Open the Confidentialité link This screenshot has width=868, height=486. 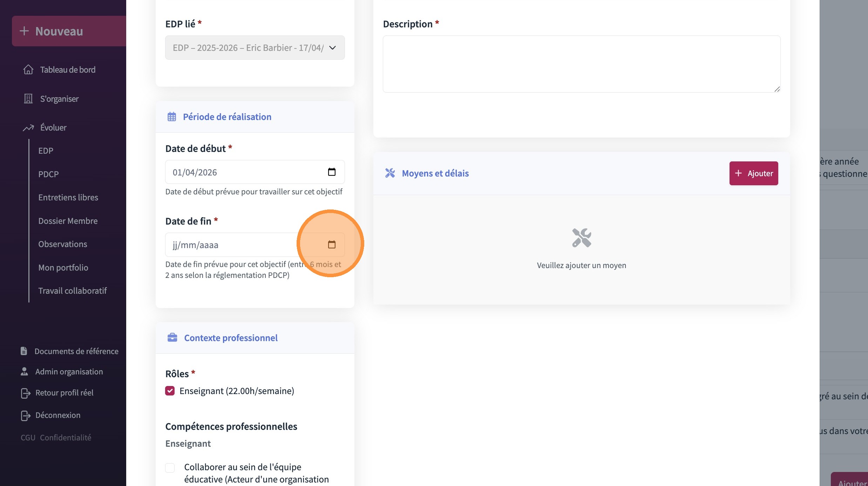click(66, 438)
